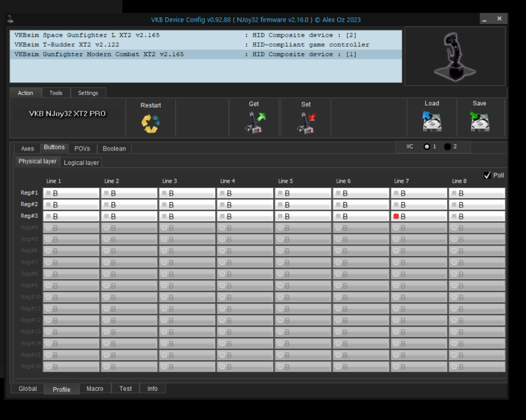Viewport: 526px width, 420px height.
Task: Click disabled cell Reg#4 Line 1
Action: 71,228
